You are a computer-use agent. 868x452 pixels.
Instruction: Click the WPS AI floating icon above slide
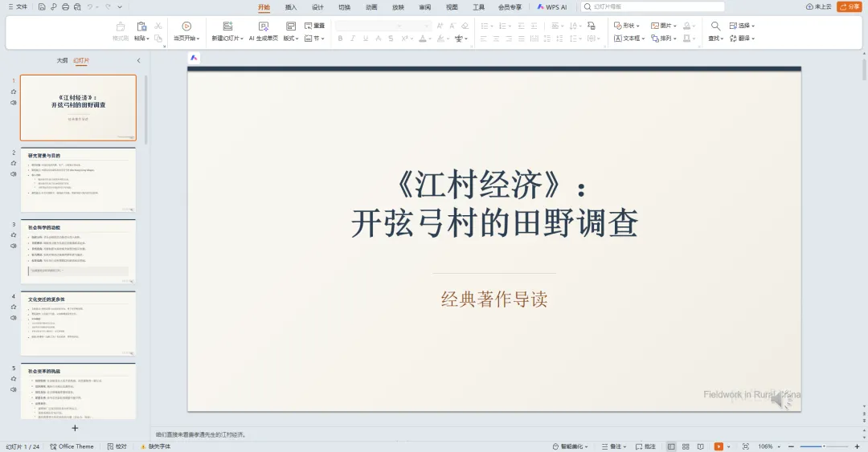click(194, 58)
